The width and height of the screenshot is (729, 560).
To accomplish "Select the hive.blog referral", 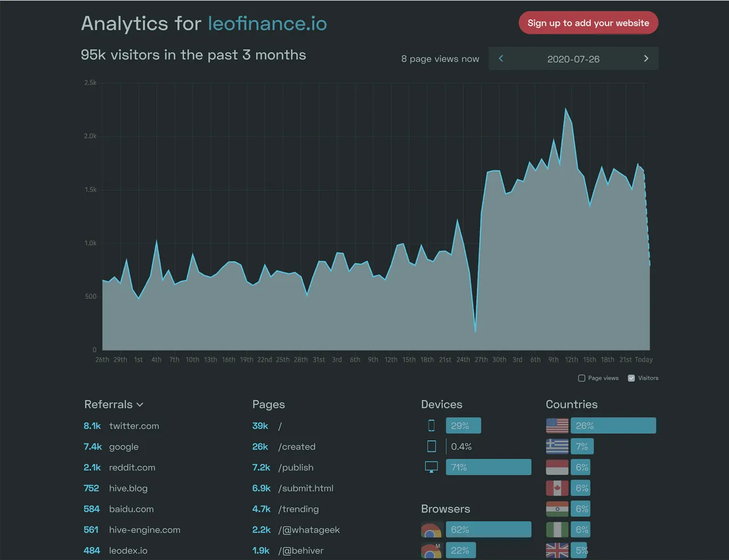I will pos(128,488).
